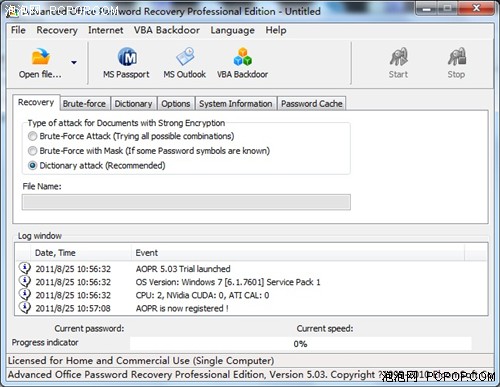Select the Brute-Force Attack radio button

[x=32, y=136]
